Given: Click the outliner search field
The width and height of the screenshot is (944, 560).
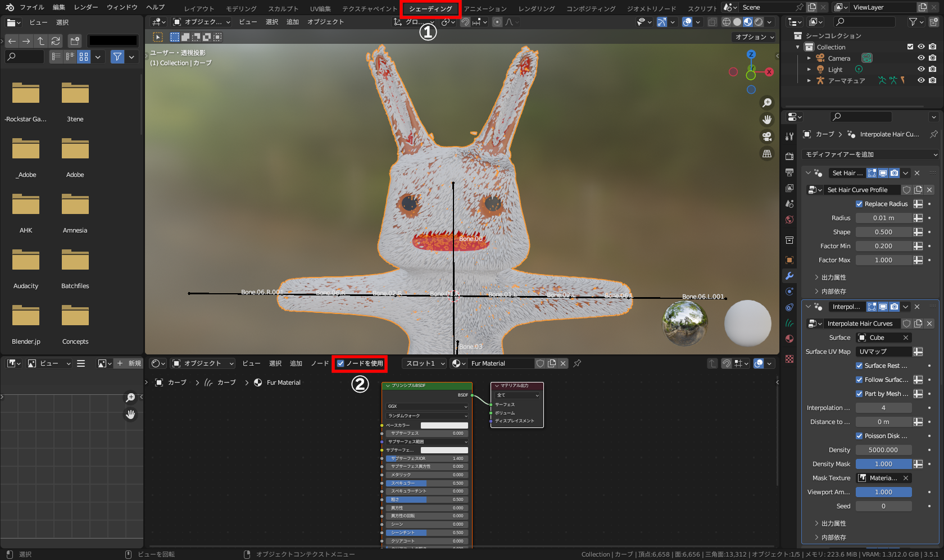Looking at the screenshot, I should [864, 22].
